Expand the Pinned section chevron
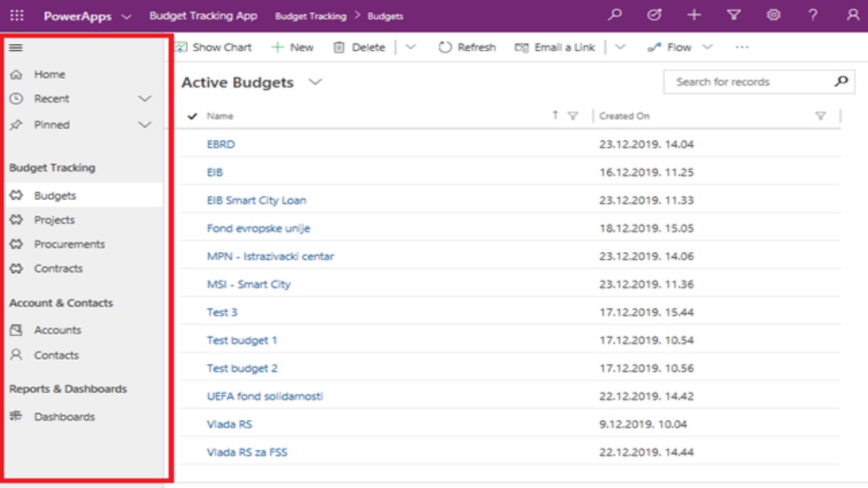Screen dimensions: 868x488 click(144, 125)
